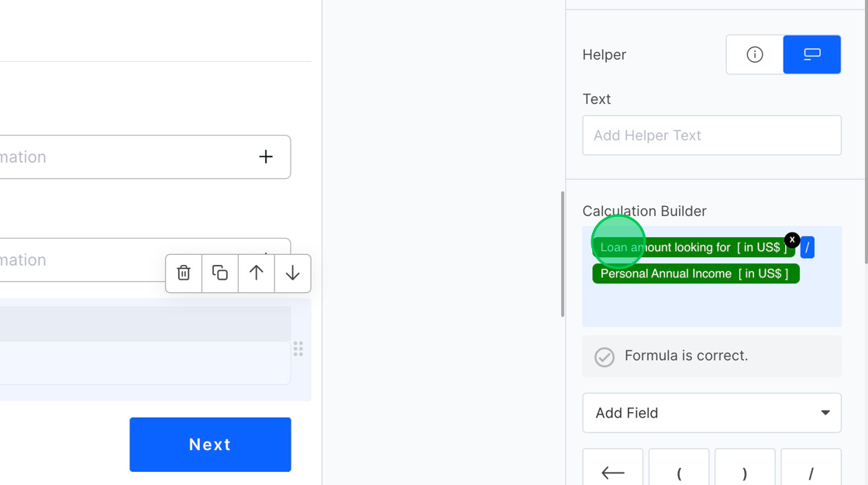
Task: Switch Helper to inline text mode
Action: tap(811, 54)
